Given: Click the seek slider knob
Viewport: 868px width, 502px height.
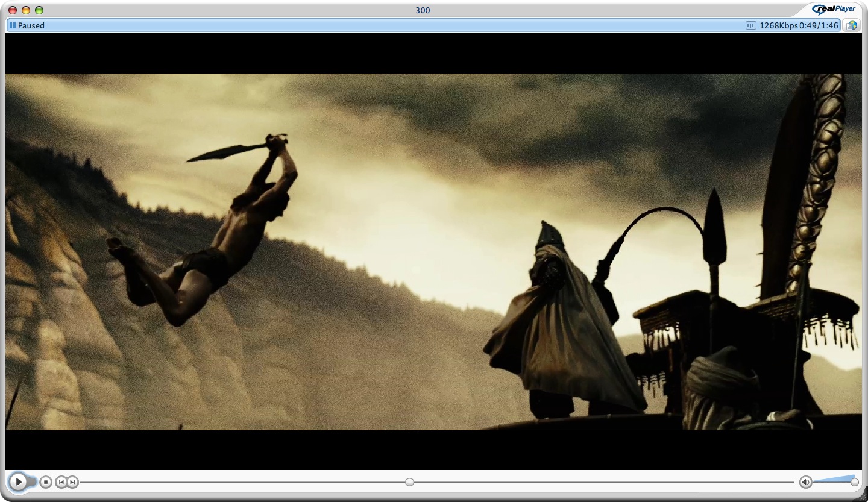Looking at the screenshot, I should tap(410, 482).
